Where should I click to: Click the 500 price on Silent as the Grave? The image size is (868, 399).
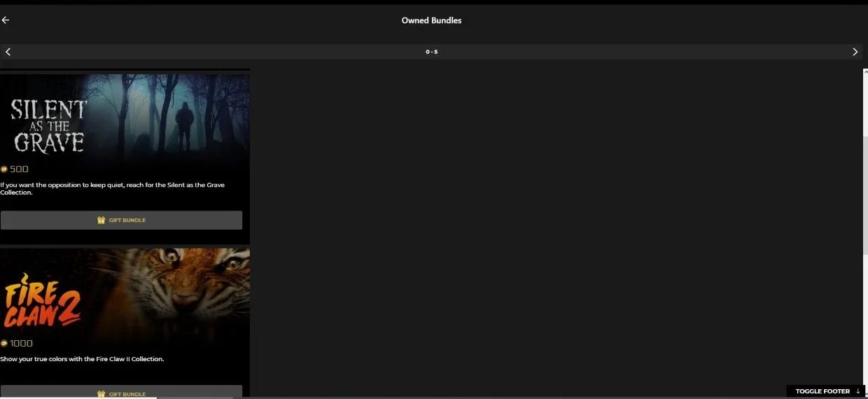[19, 169]
